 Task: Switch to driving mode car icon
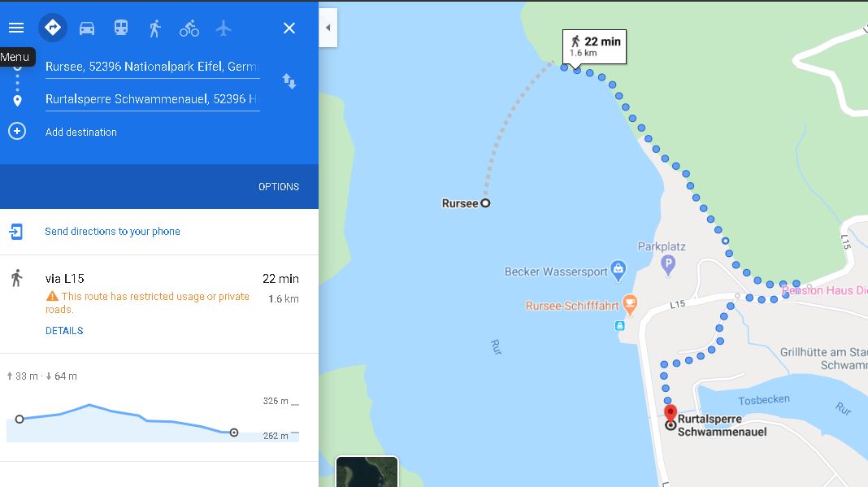click(87, 28)
